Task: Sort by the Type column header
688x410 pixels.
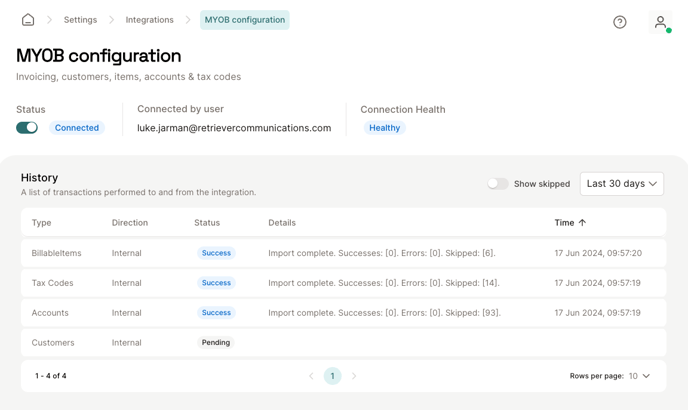Action: pos(41,223)
